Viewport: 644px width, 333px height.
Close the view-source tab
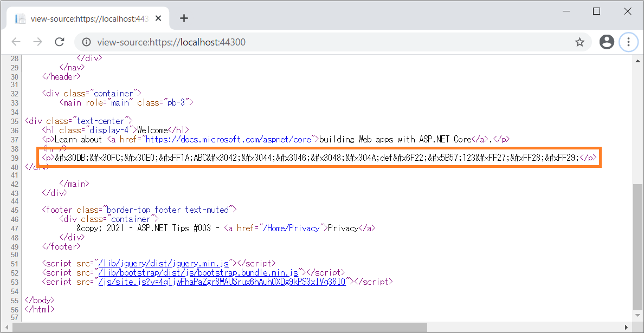[x=158, y=18]
